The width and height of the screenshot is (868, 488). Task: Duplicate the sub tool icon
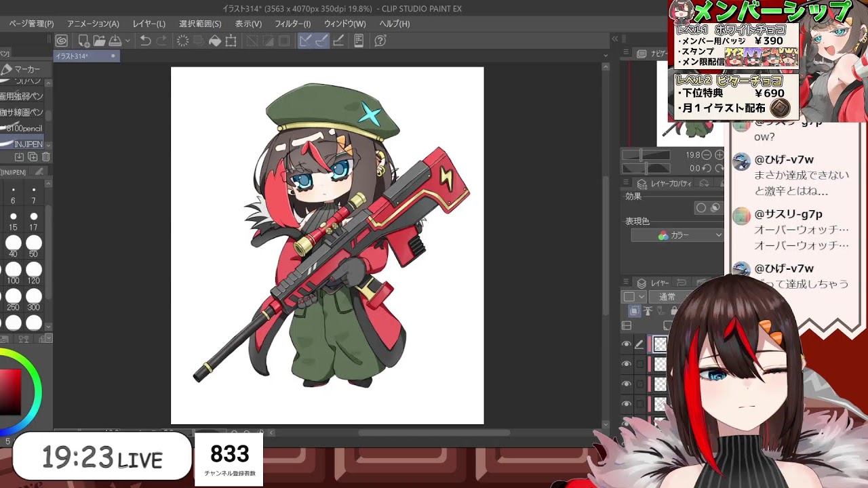pos(32,157)
